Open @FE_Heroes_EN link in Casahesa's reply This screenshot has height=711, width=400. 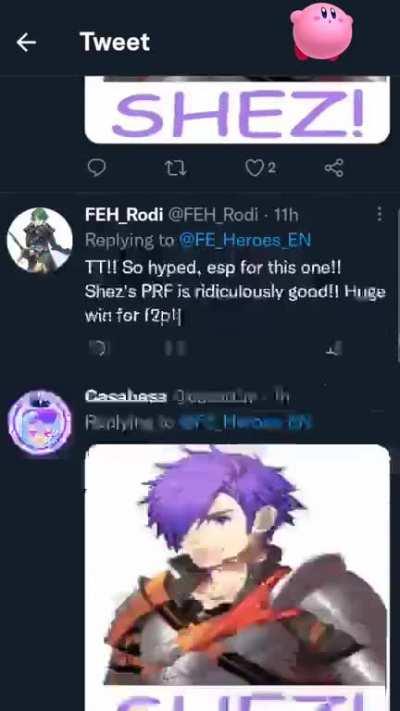click(245, 423)
